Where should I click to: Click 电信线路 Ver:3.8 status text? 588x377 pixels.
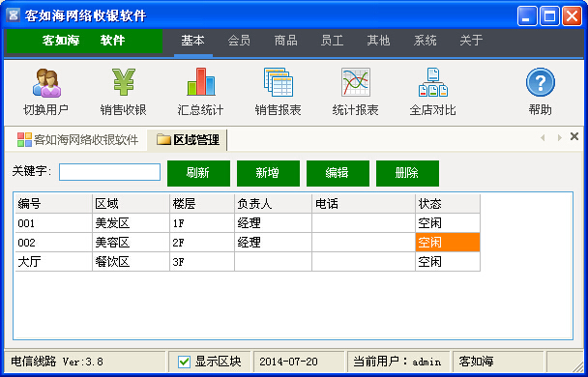(x=57, y=362)
